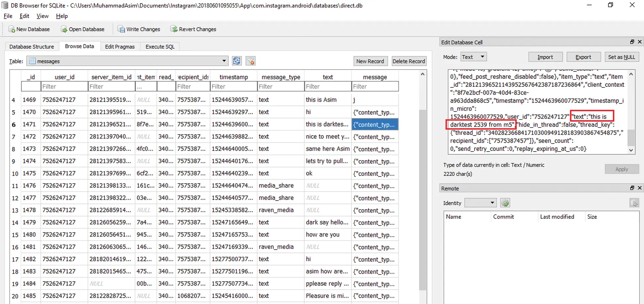This screenshot has height=304, width=644.
Task: Switch to the Edit Pragmas tab
Action: point(120,47)
